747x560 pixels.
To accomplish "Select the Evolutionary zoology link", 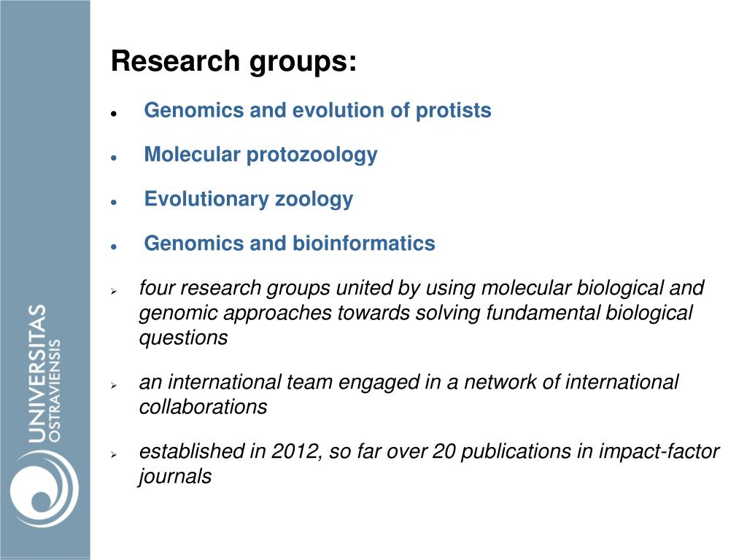I will click(249, 199).
